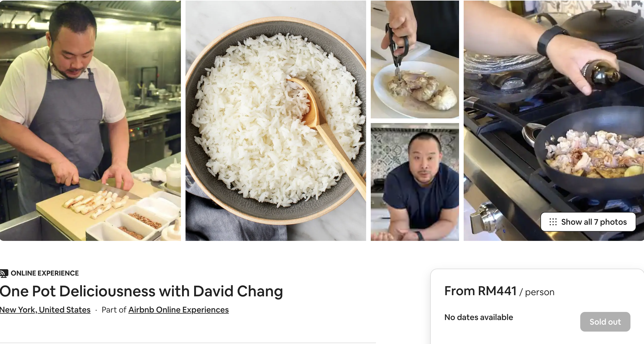Open the bowl of white rice photo

pyautogui.click(x=276, y=120)
